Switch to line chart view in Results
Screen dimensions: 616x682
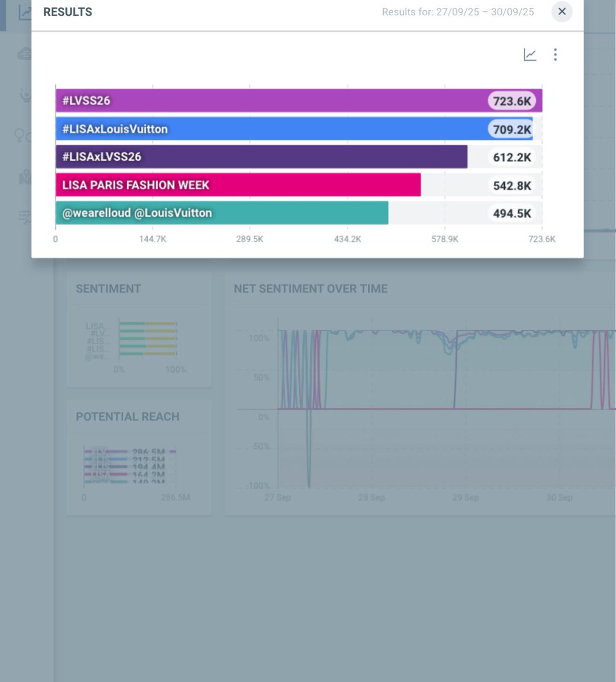click(530, 55)
